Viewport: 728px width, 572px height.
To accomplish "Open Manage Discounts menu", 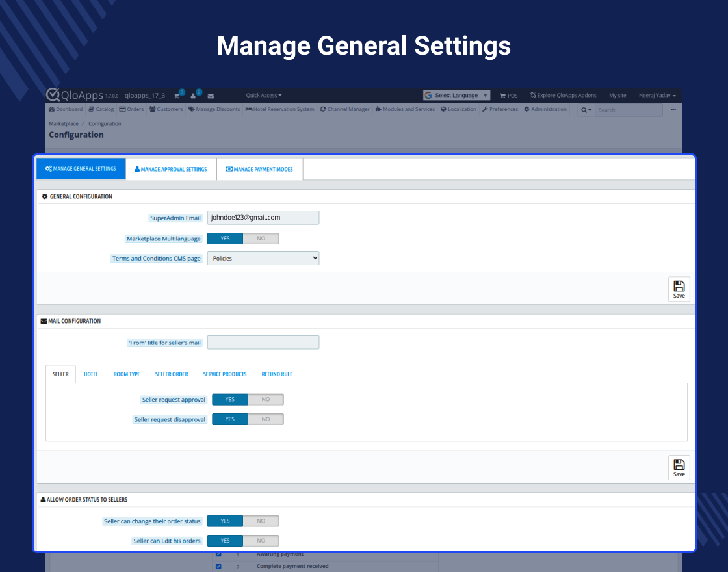I will point(214,110).
